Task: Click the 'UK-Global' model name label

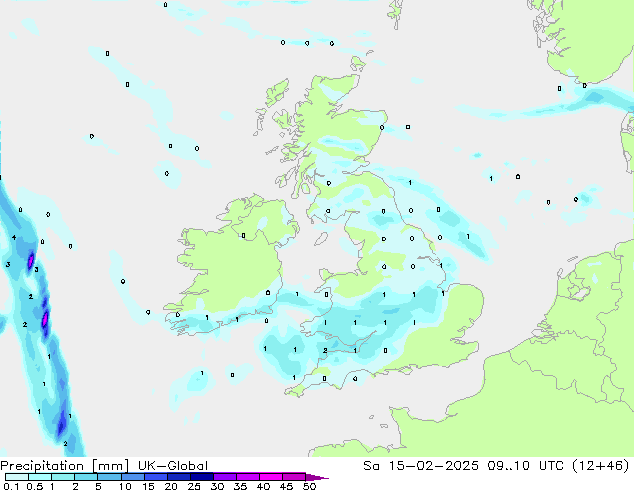Action: 173,466
